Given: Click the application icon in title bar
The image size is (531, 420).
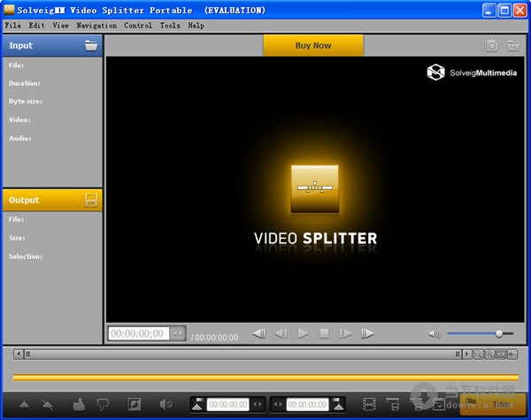Looking at the screenshot, I should point(9,10).
